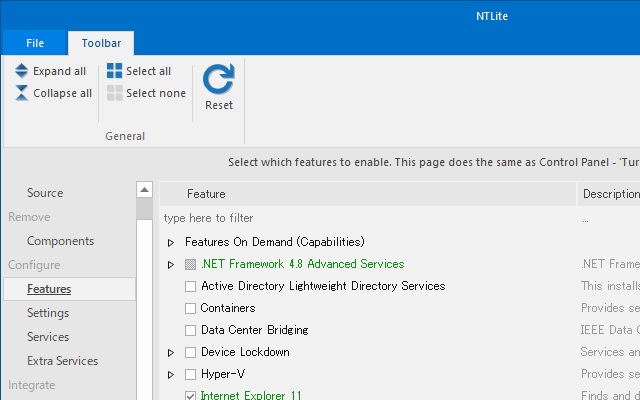Image resolution: width=640 pixels, height=400 pixels.
Task: Expand the Hyper-V node
Action: point(171,375)
